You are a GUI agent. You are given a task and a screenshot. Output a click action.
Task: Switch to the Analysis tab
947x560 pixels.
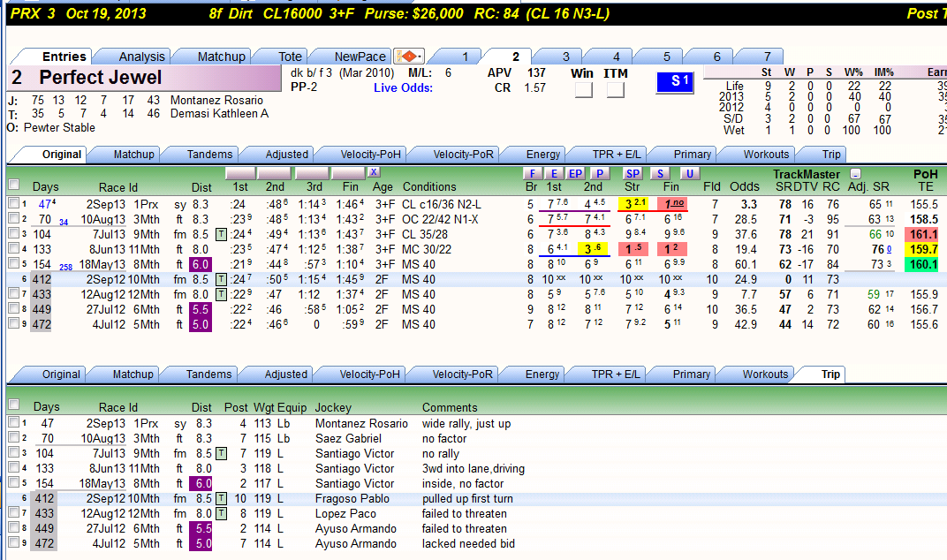pyautogui.click(x=141, y=57)
